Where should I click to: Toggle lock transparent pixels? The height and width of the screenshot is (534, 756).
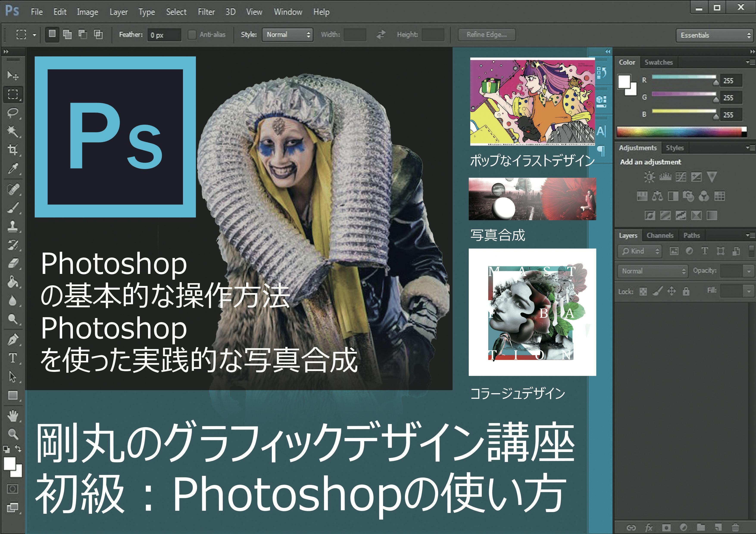643,292
